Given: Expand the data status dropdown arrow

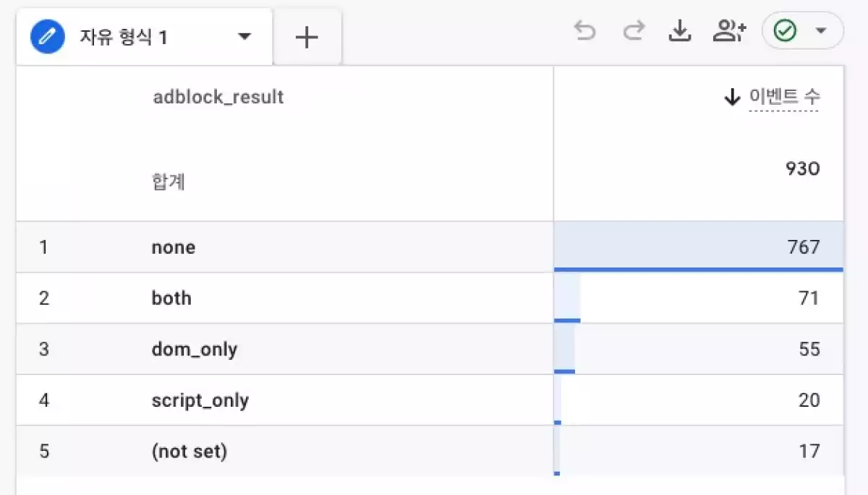Looking at the screenshot, I should point(820,32).
